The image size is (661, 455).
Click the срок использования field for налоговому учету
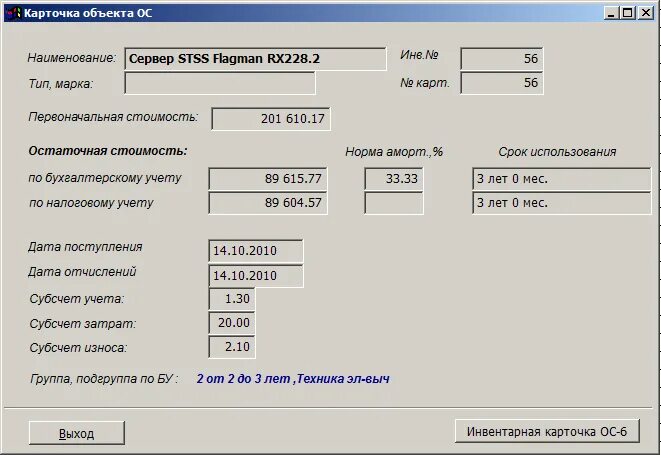562,203
